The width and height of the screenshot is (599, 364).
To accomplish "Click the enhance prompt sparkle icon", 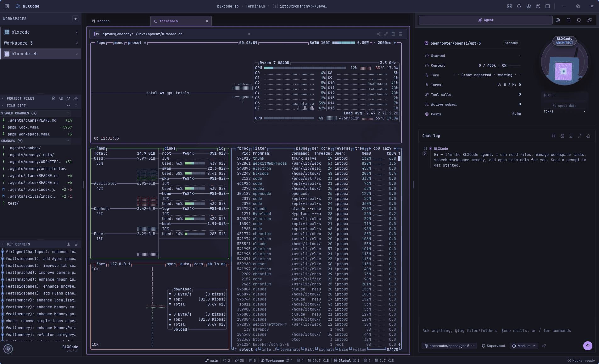I will pos(544,346).
